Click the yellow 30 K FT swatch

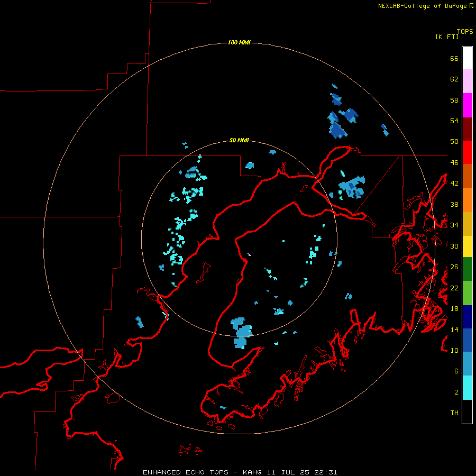[x=467, y=246]
